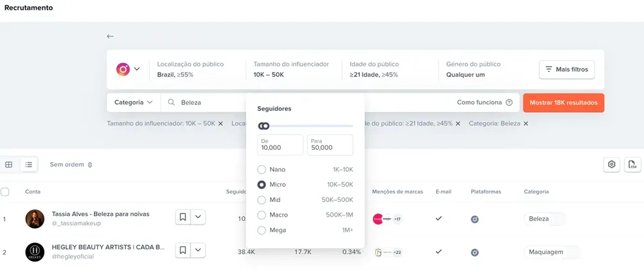Image resolution: width=644 pixels, height=272 pixels.
Task: Click the +22 brand mentions badge
Action: tap(397, 252)
